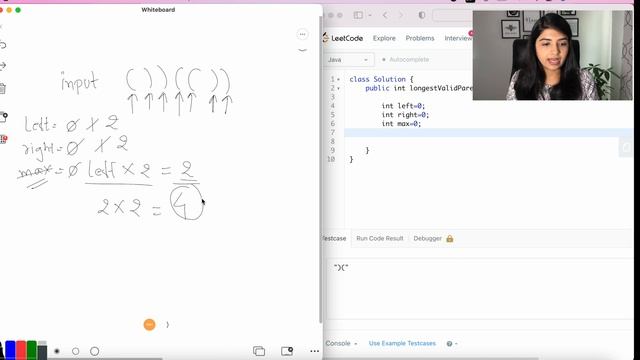The image size is (640, 360).
Task: Expand the browser sidebar dropdown arrow
Action: (x=370, y=16)
